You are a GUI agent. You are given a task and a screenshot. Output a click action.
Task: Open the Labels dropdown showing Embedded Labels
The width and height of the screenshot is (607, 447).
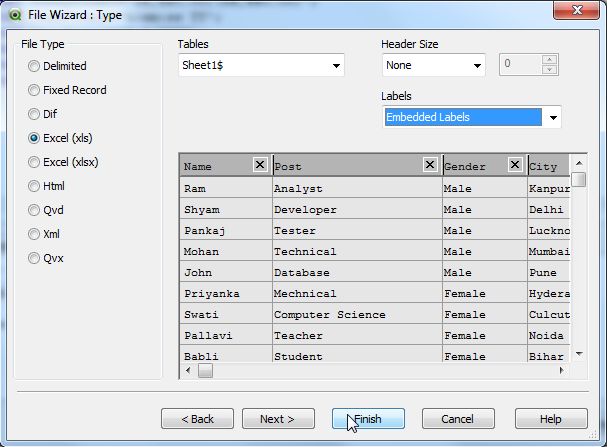[x=472, y=117]
